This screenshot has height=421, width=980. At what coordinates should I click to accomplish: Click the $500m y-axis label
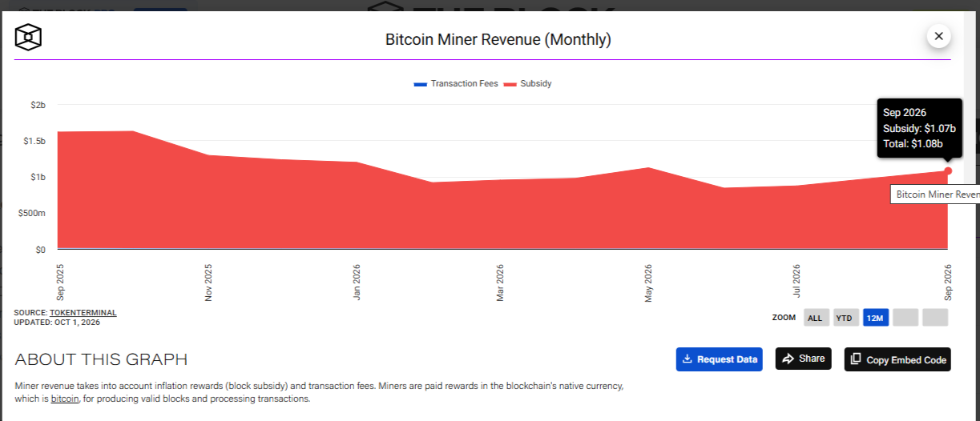32,214
